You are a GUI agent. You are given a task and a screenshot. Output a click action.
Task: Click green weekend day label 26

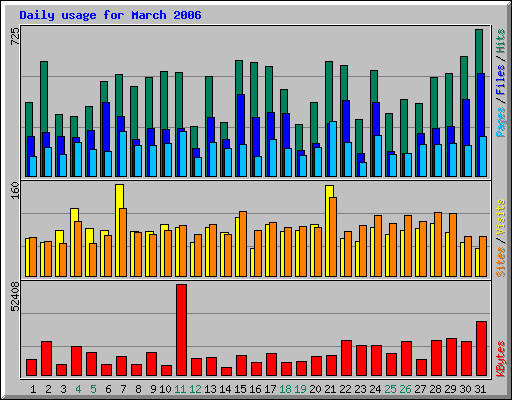[405, 389]
